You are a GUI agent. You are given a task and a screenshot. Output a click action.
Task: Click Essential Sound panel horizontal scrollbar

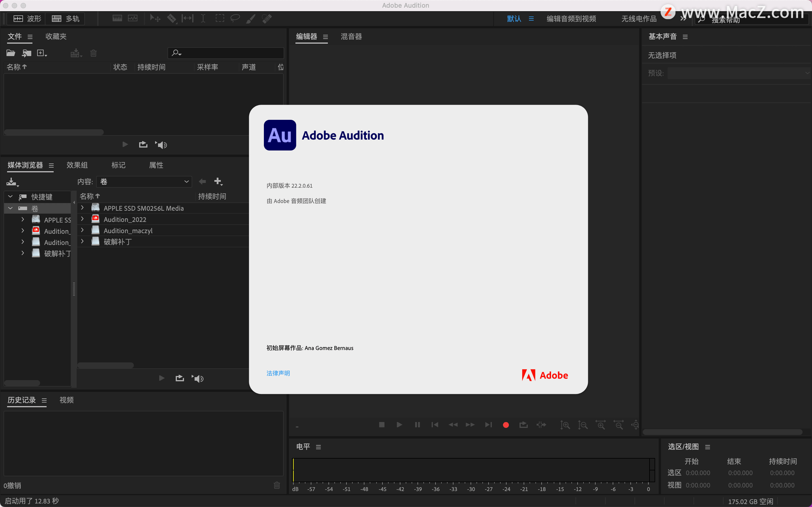(722, 432)
